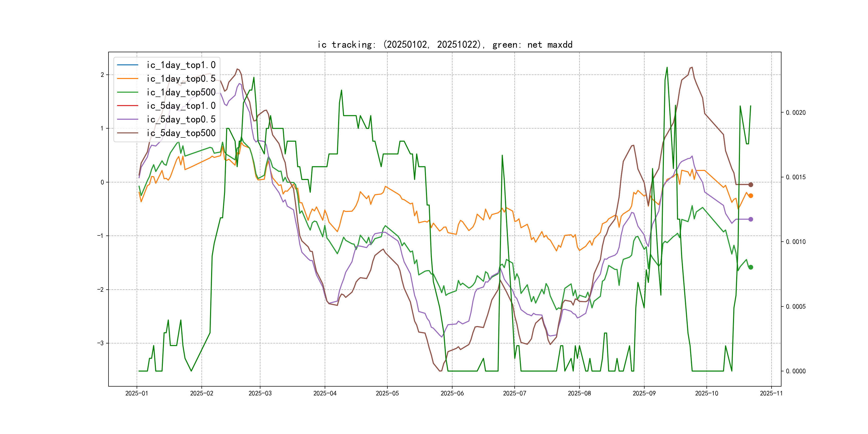Click the brown end-point marker dot

[750, 185]
